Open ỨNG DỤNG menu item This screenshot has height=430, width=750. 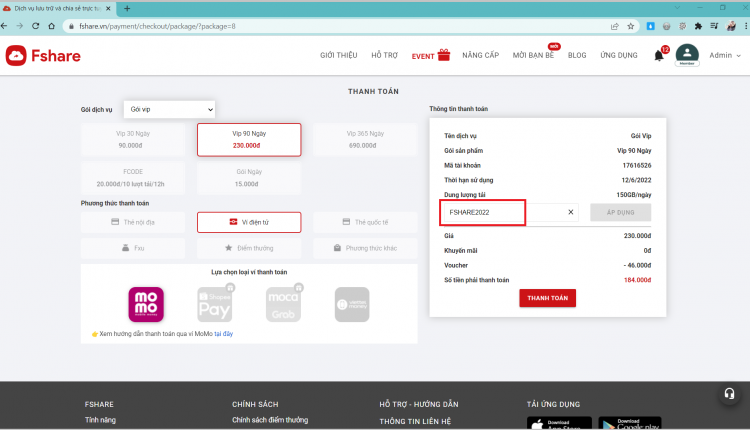click(x=619, y=55)
